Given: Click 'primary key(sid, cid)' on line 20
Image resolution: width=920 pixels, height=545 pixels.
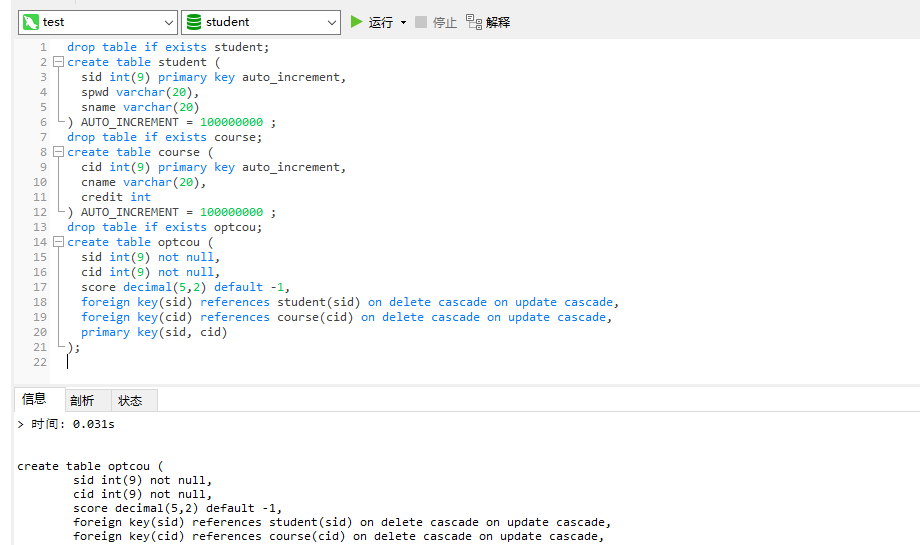Looking at the screenshot, I should 154,332.
